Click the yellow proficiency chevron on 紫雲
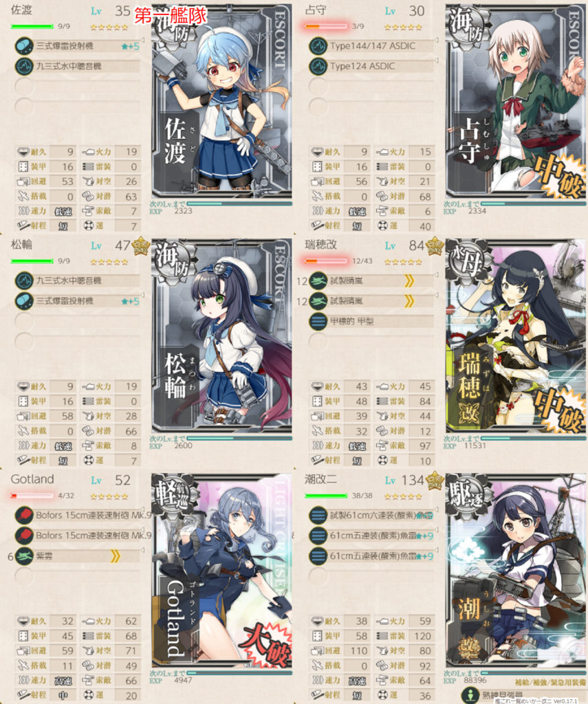 pyautogui.click(x=116, y=557)
